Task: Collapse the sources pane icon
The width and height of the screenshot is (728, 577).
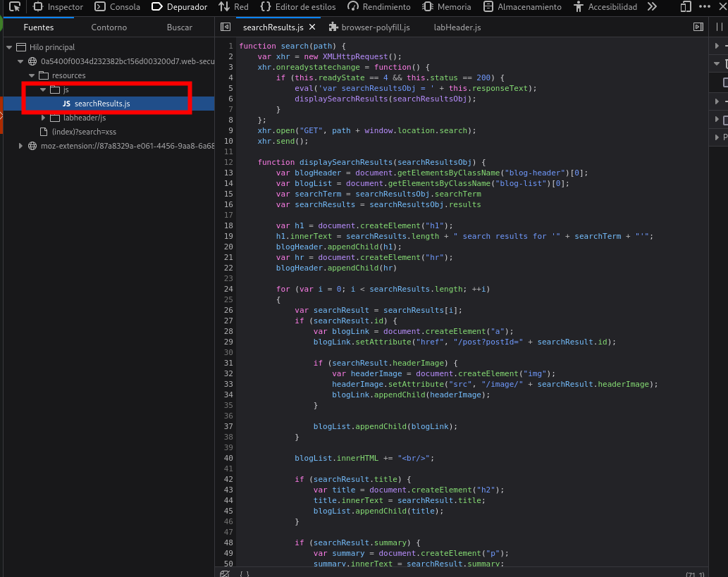Action: [226, 27]
